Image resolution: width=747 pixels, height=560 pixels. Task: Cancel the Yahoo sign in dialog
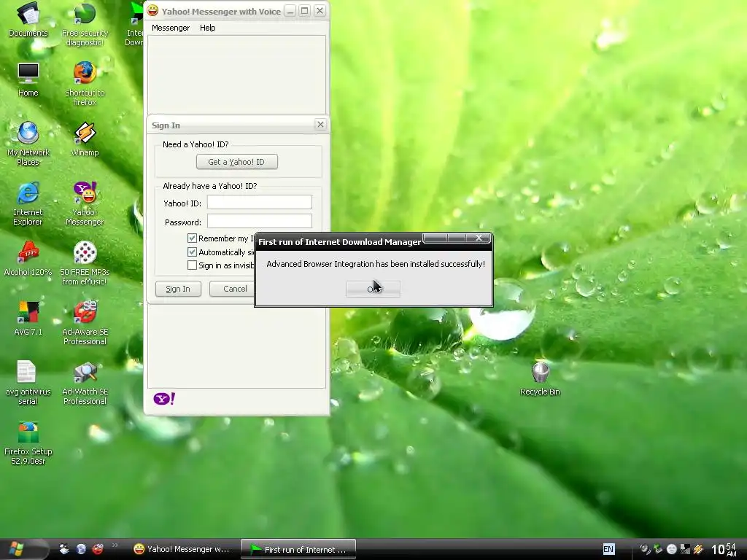[233, 289]
